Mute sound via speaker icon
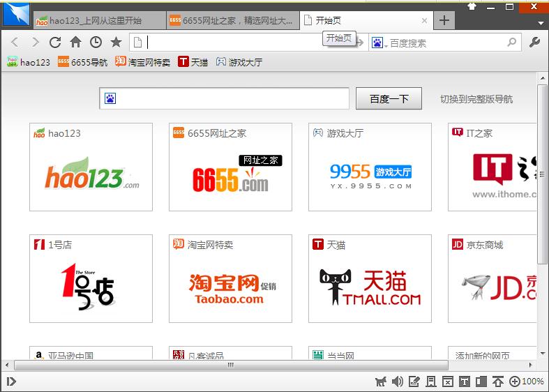The image size is (549, 392). pyautogui.click(x=398, y=382)
